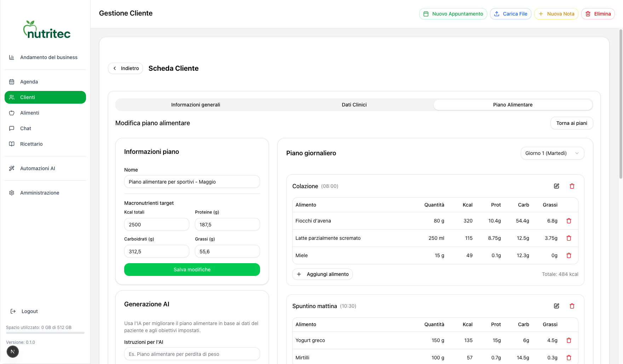Click the Spazio utilizzato storage bar
The width and height of the screenshot is (623, 364).
click(45, 333)
